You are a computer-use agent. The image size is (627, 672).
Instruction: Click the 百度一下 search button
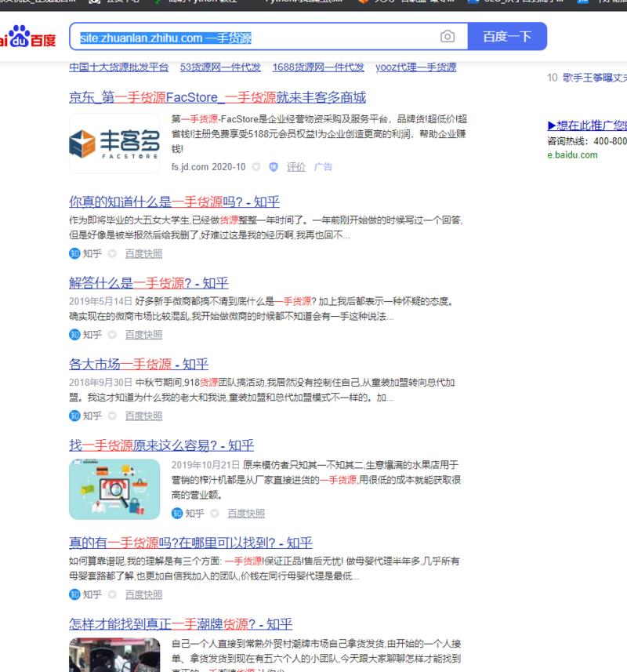pos(507,37)
